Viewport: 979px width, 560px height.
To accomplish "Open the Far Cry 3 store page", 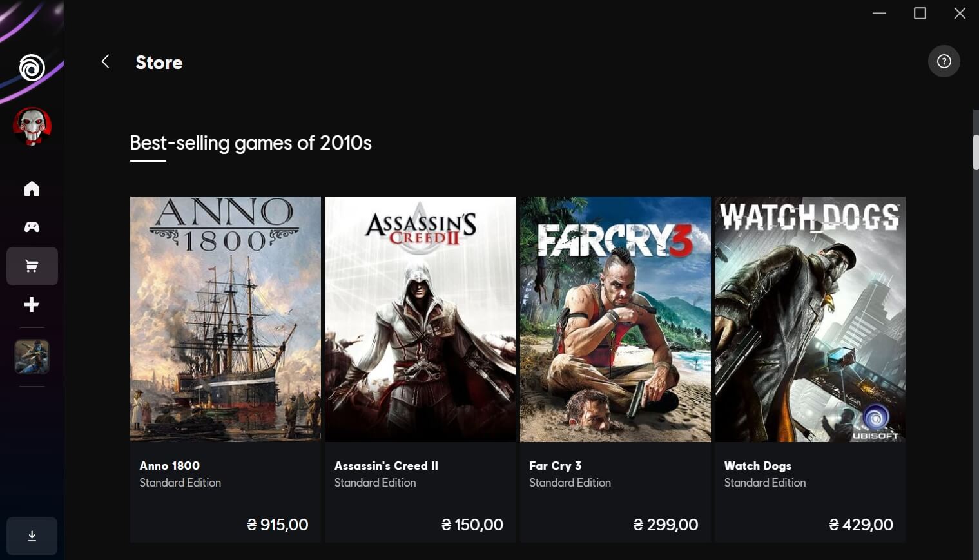I will point(615,318).
